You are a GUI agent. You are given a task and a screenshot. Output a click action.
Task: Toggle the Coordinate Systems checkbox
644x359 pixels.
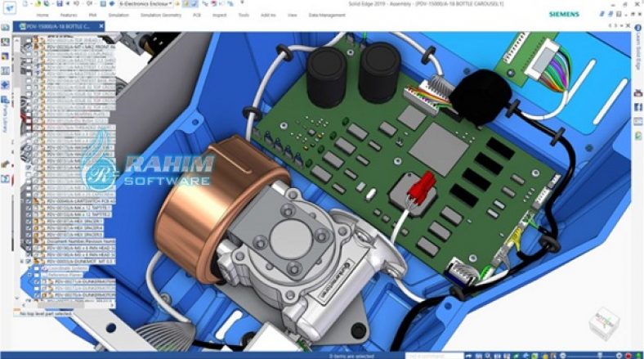(37, 268)
